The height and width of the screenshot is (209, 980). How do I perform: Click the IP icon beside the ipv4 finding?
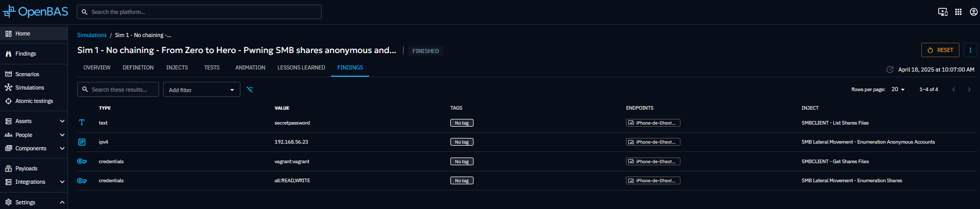pyautogui.click(x=82, y=142)
